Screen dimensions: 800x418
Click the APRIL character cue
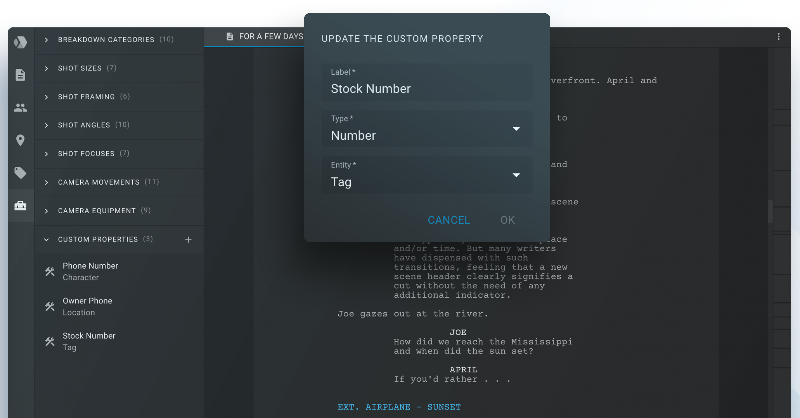point(464,370)
